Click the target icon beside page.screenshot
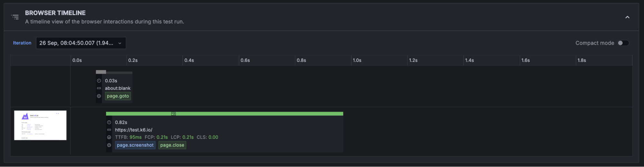Image resolution: width=644 pixels, height=167 pixels. 109,145
